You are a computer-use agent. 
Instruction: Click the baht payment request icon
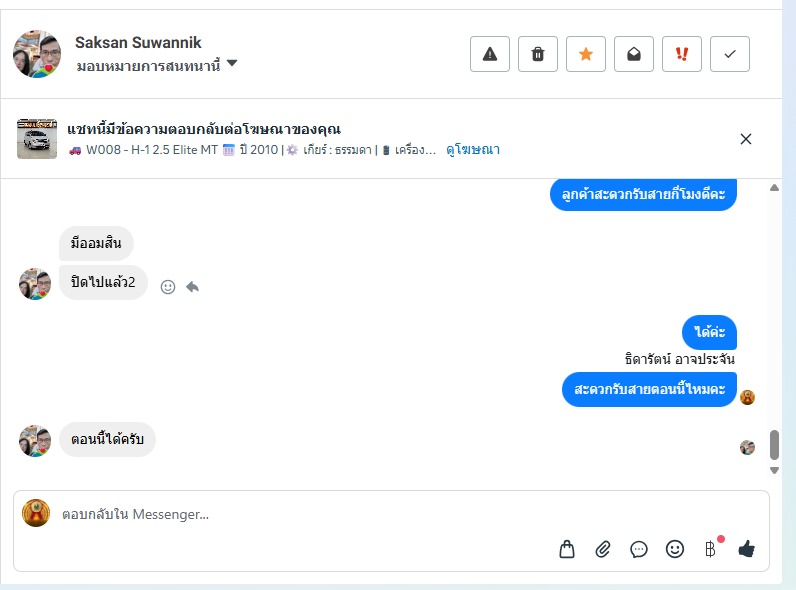pyautogui.click(x=710, y=549)
